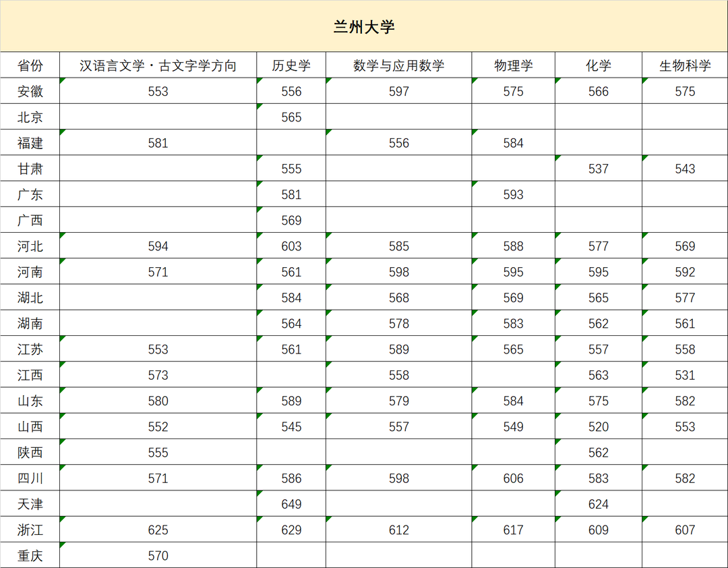This screenshot has width=728, height=568.
Task: Select the 江苏 row label
Action: 30,349
